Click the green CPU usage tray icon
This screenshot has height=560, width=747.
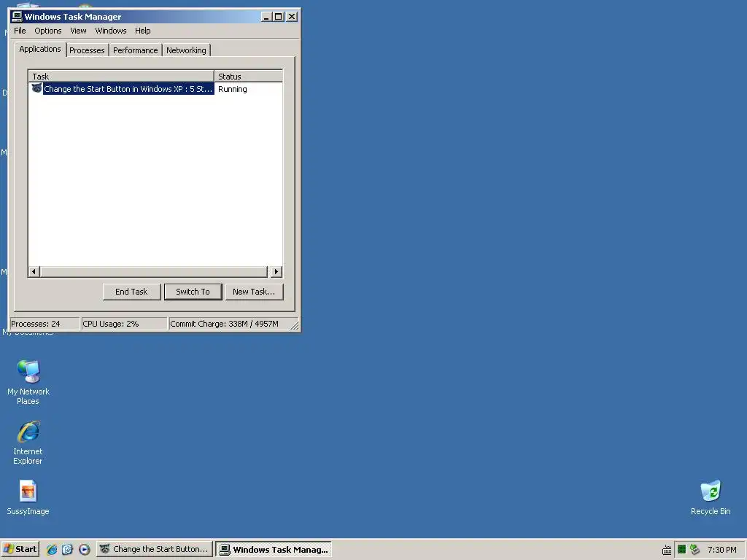tap(682, 550)
